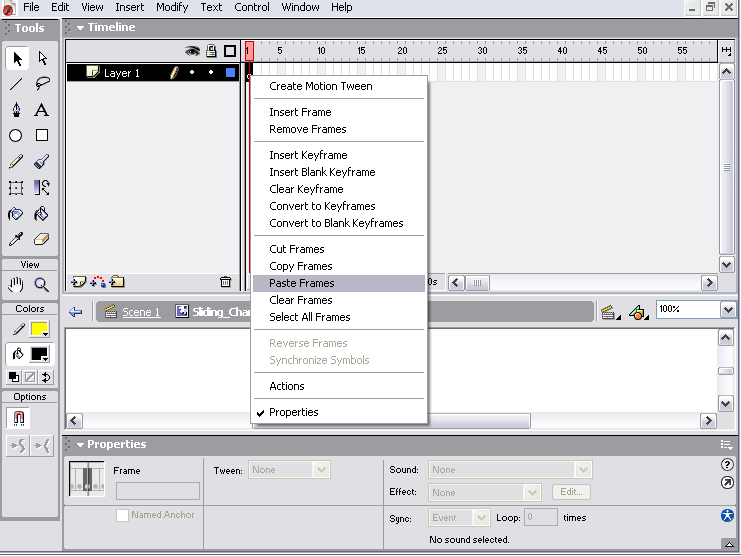Image resolution: width=741 pixels, height=556 pixels.
Task: Select the Eyedropper tool
Action: coord(16,240)
